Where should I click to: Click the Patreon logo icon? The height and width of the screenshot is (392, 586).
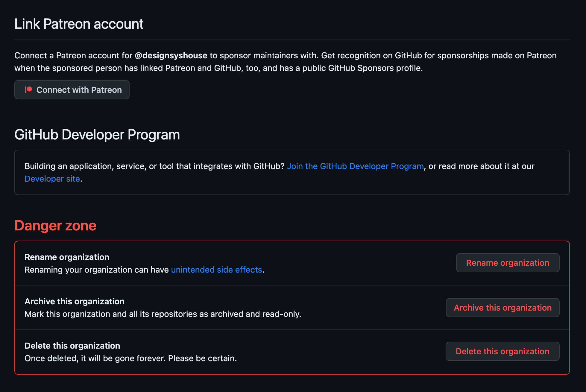(x=28, y=90)
